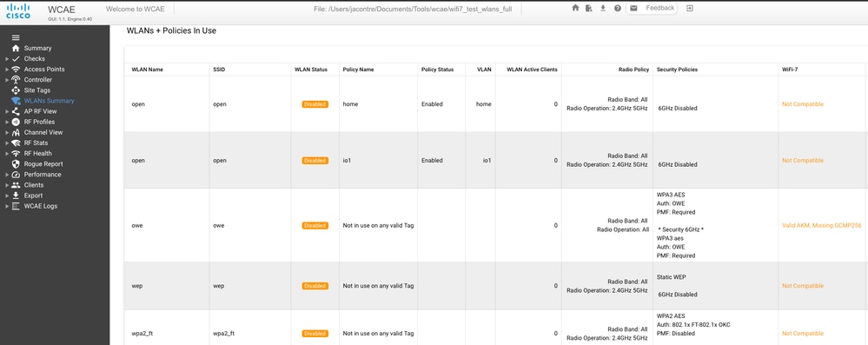Click the Site Tags icon
The height and width of the screenshot is (345, 868).
click(x=16, y=90)
